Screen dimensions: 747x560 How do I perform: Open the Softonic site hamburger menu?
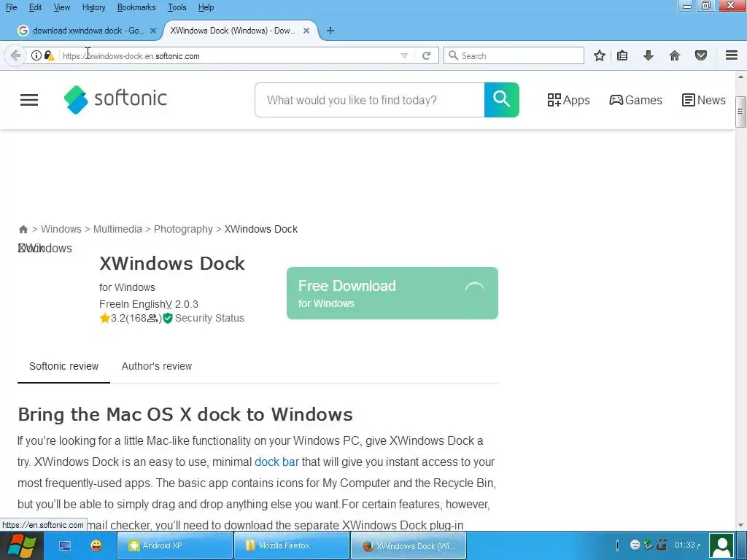pos(29,100)
